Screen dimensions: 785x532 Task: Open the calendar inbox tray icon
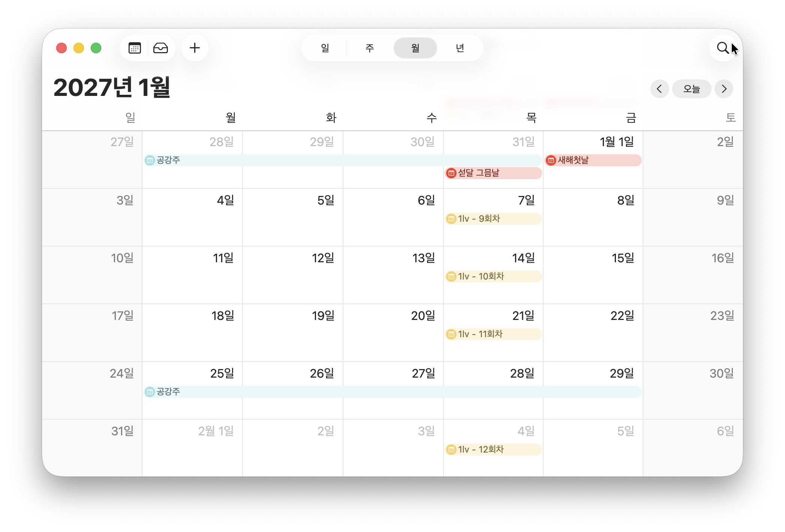click(160, 48)
